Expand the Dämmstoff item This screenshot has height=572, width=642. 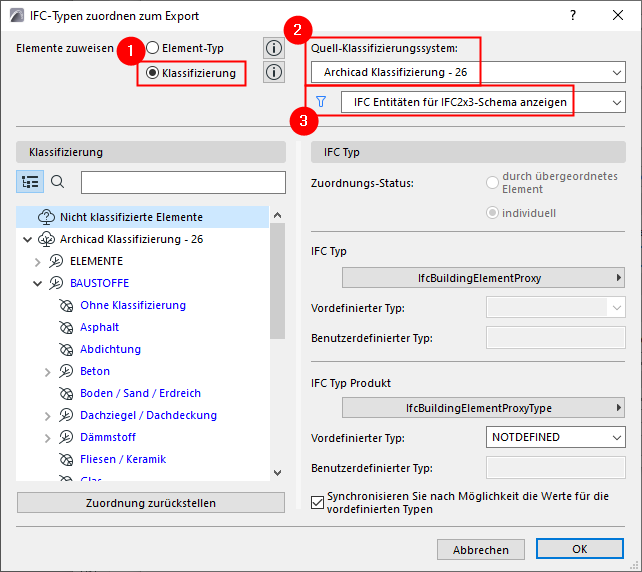point(47,438)
